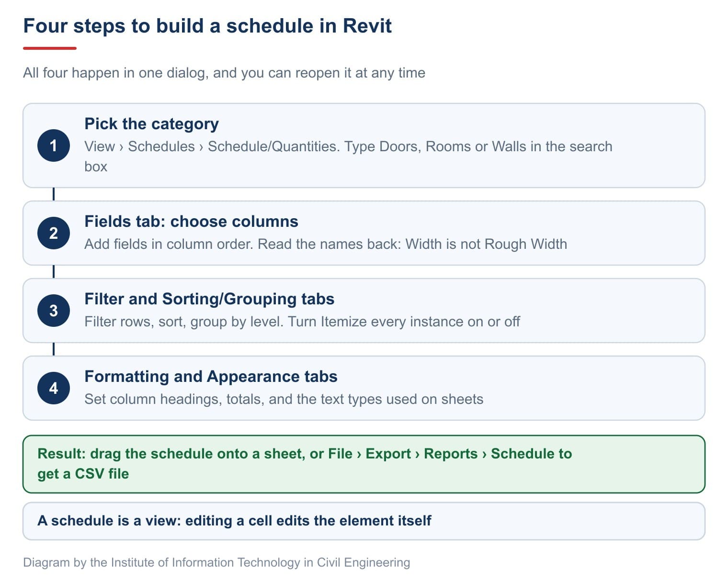
Task: Select the step 2 number circle
Action: (x=54, y=233)
